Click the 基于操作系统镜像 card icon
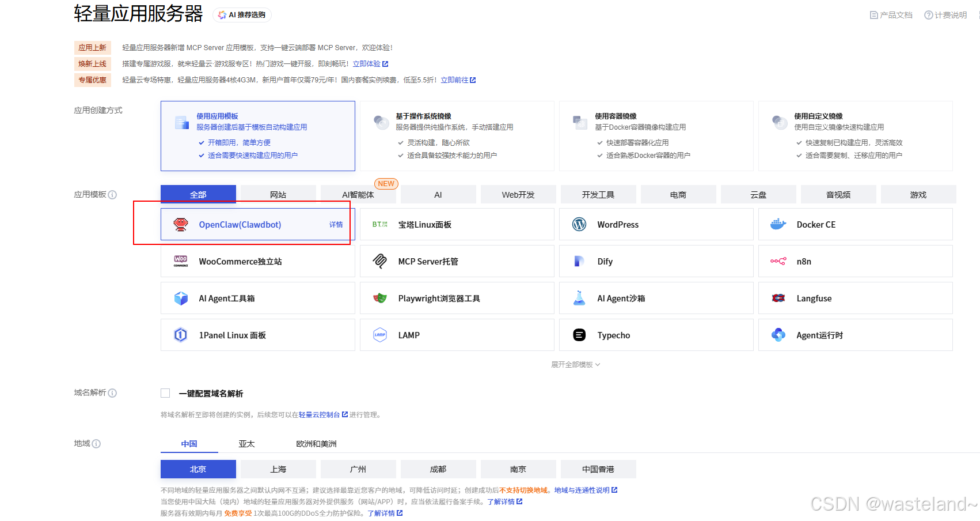The height and width of the screenshot is (521, 980). click(x=381, y=122)
